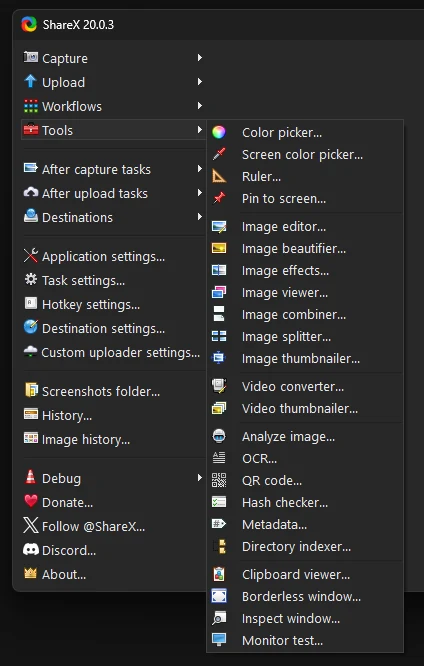Click the Pin to screen pushpin icon

coord(219,198)
